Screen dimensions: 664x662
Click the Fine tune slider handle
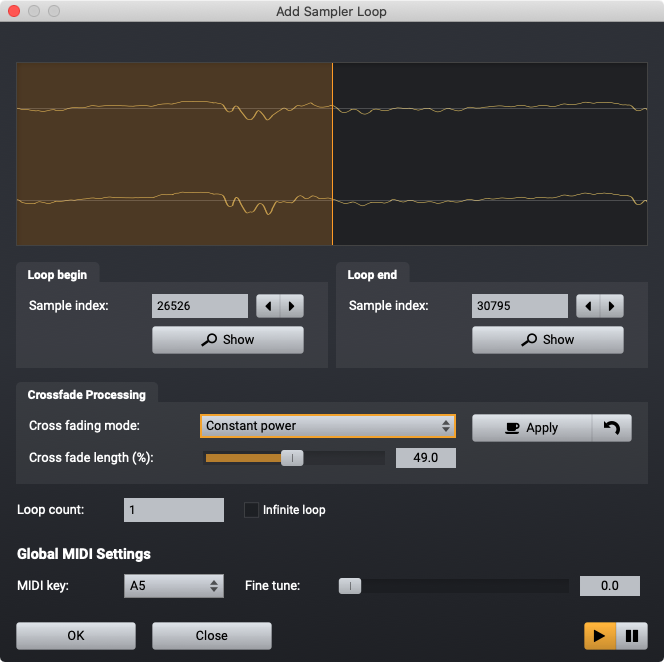coord(349,586)
